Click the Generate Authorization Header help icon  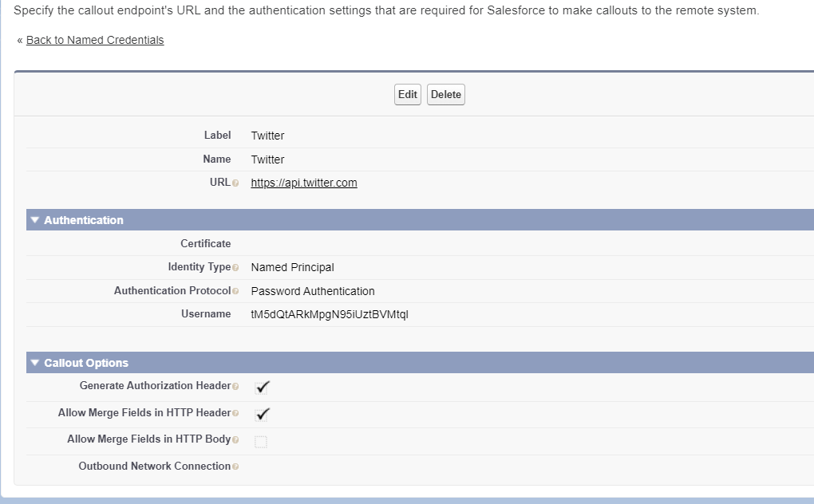point(235,387)
